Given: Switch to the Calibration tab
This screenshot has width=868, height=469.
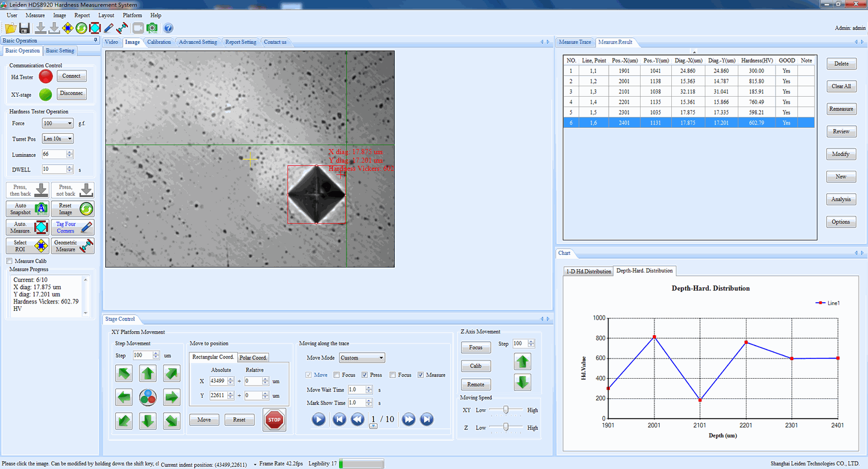Looking at the screenshot, I should (x=159, y=42).
